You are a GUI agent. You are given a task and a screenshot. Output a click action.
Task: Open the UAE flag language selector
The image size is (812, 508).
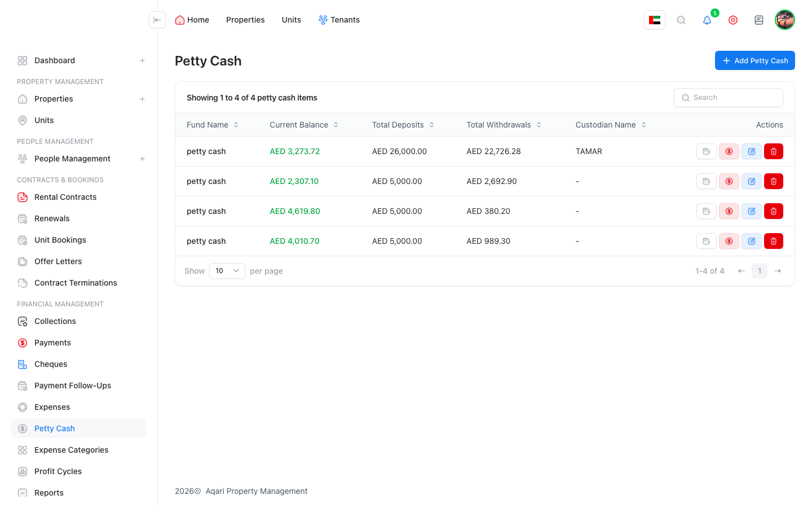point(655,20)
